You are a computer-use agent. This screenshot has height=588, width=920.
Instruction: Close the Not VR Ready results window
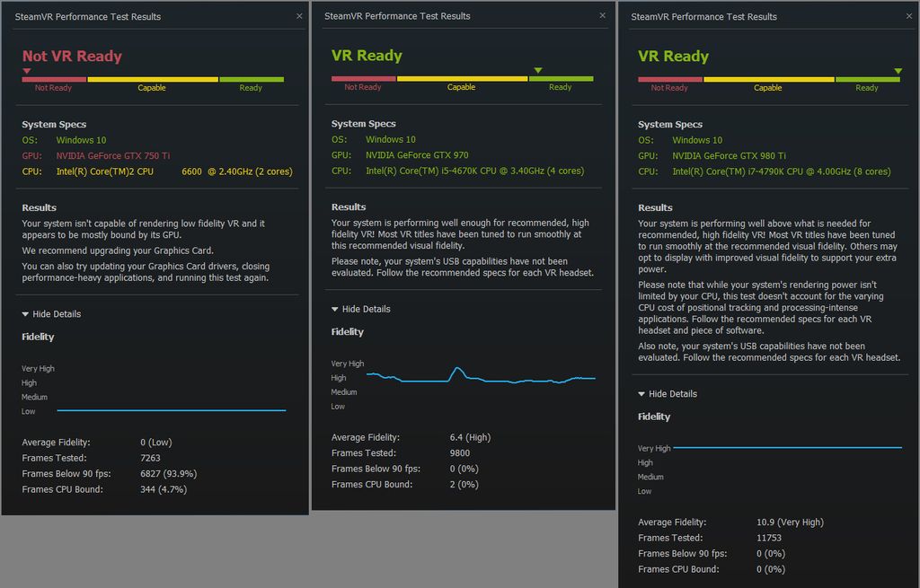(299, 15)
